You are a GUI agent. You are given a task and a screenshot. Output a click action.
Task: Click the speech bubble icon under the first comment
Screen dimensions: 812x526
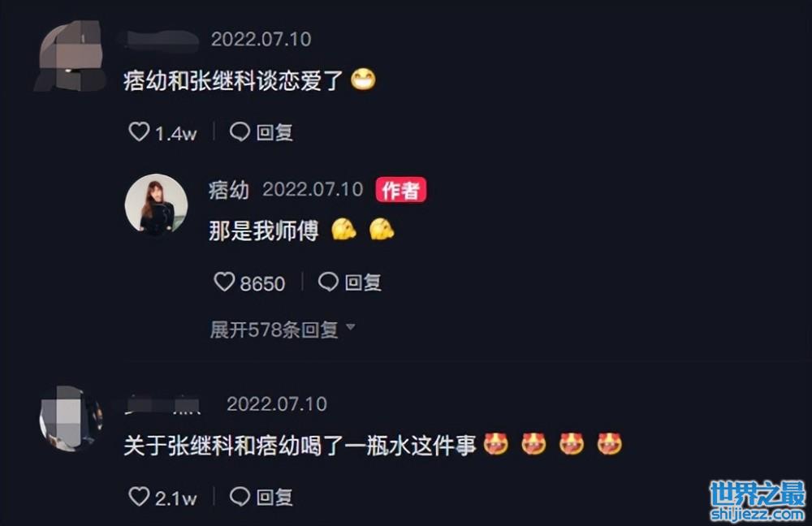pyautogui.click(x=240, y=132)
